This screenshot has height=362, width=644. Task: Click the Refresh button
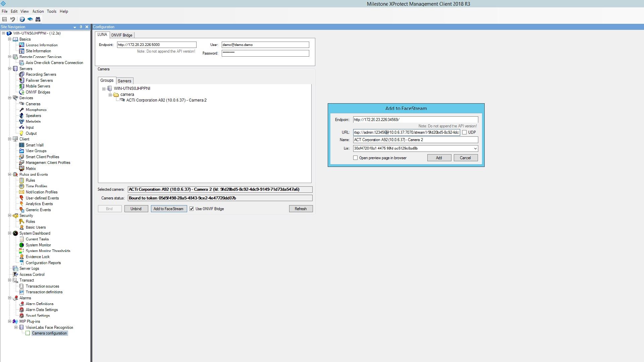[x=301, y=209]
